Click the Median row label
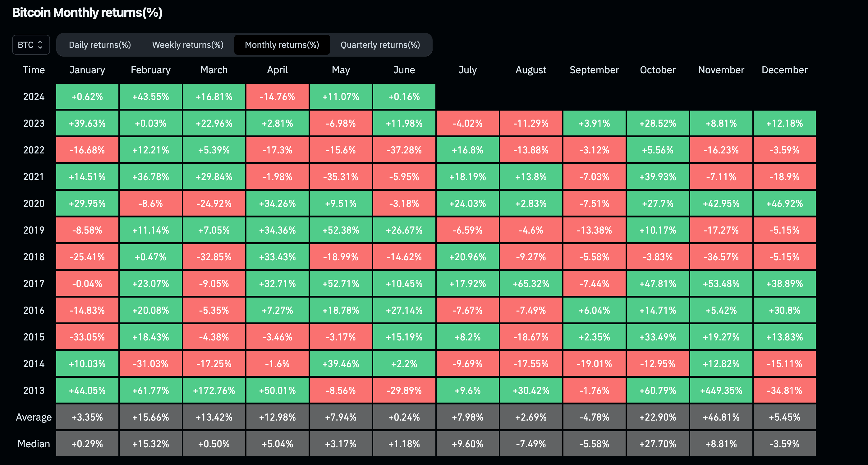This screenshot has height=465, width=868. click(x=34, y=444)
